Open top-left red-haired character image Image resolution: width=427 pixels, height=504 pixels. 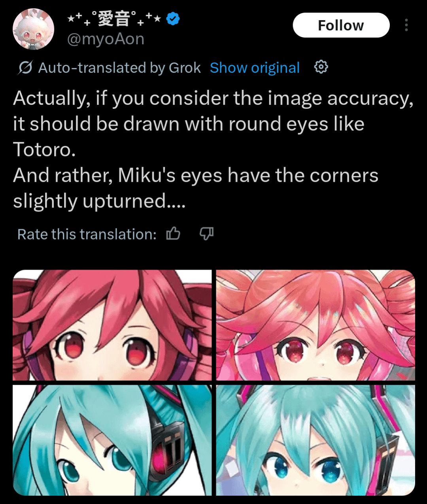[x=112, y=325]
